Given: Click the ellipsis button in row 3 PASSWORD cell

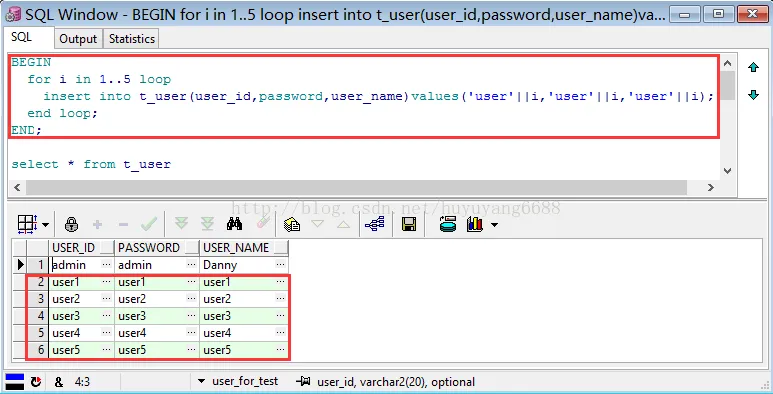Looking at the screenshot, I should click(191, 299).
